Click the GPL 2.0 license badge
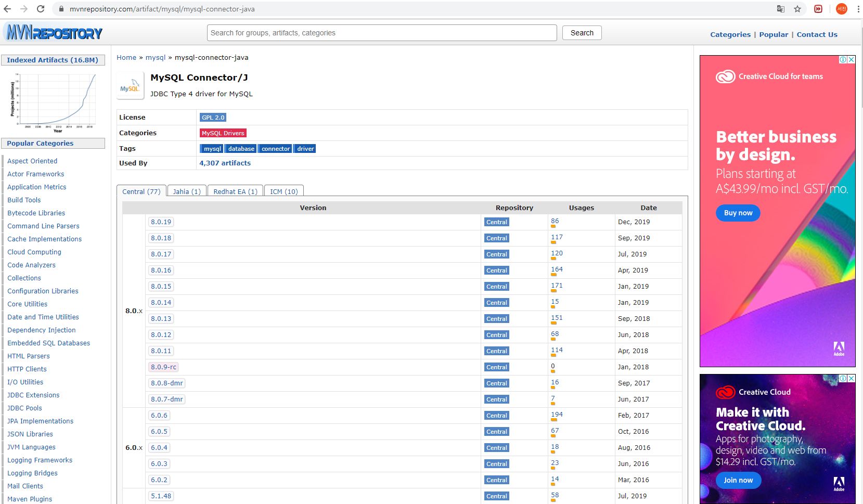This screenshot has height=504, width=863. click(213, 118)
